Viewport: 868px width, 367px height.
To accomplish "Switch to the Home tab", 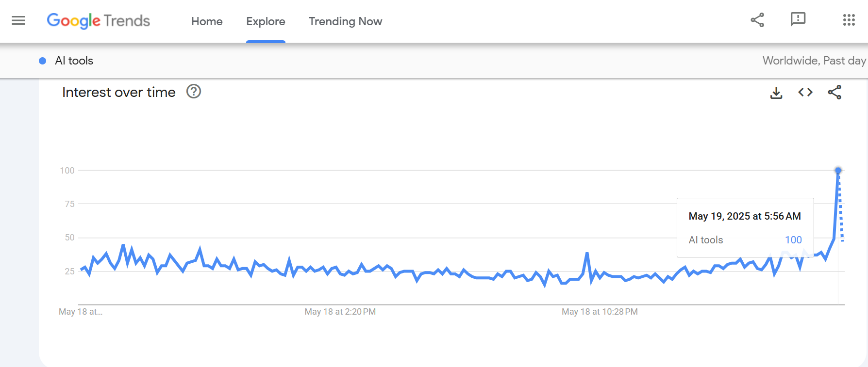I will 206,21.
